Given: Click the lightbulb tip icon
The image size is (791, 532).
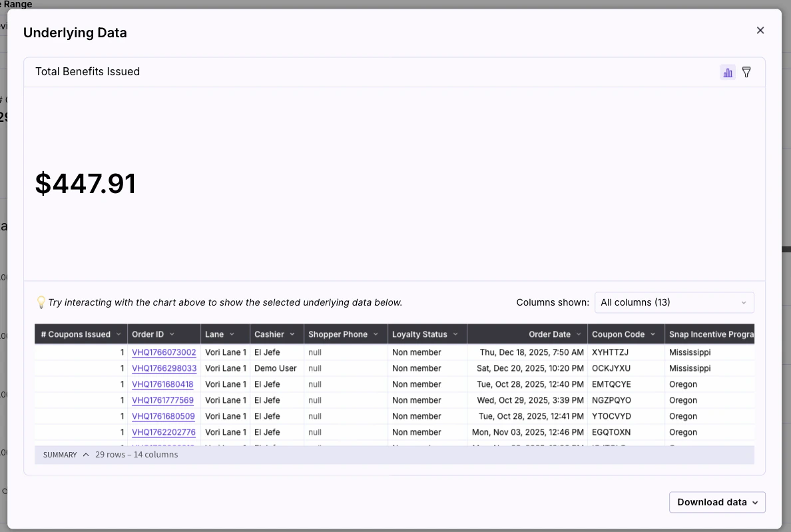Looking at the screenshot, I should click(41, 302).
